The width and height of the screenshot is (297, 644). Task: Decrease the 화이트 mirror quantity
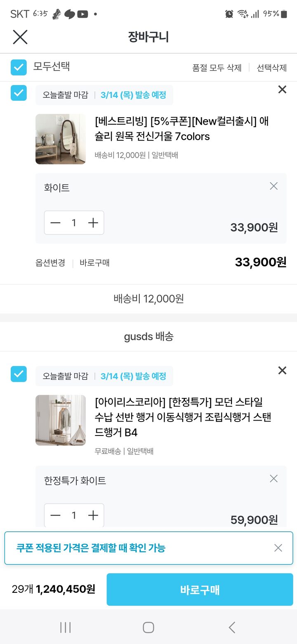(55, 223)
